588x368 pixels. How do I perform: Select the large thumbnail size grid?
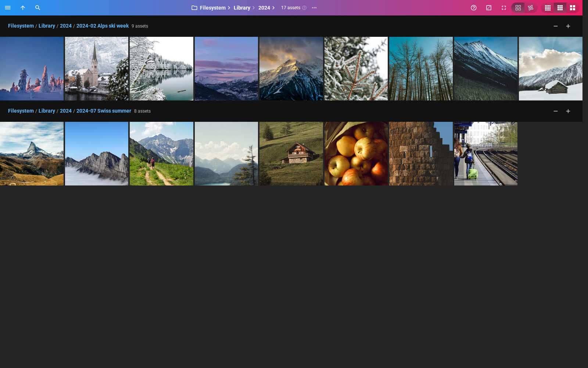pyautogui.click(x=573, y=8)
